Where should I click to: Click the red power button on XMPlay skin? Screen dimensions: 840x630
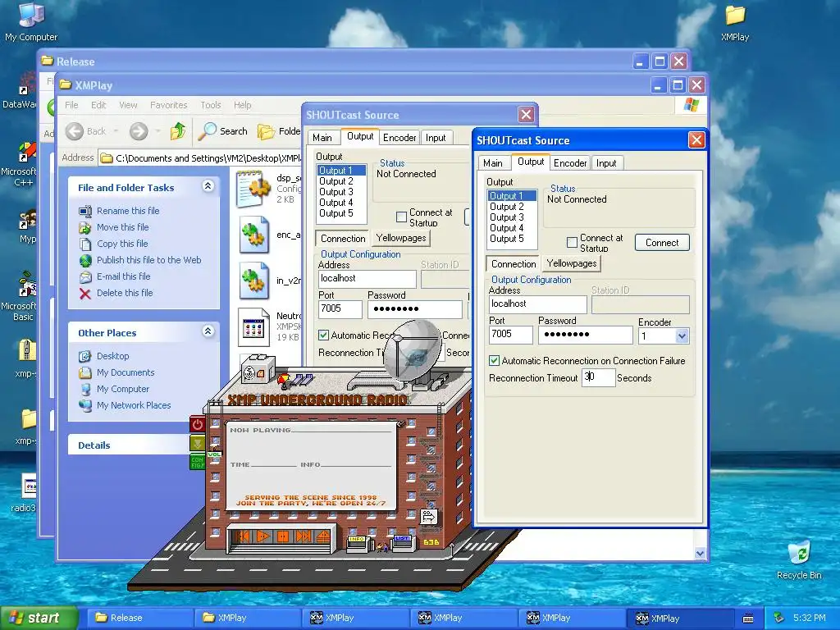[x=198, y=425]
